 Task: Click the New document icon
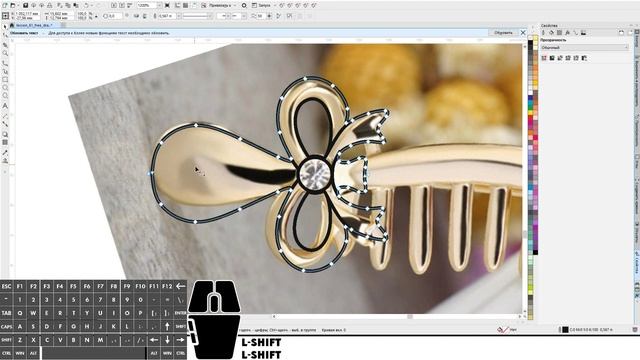tap(5, 5)
